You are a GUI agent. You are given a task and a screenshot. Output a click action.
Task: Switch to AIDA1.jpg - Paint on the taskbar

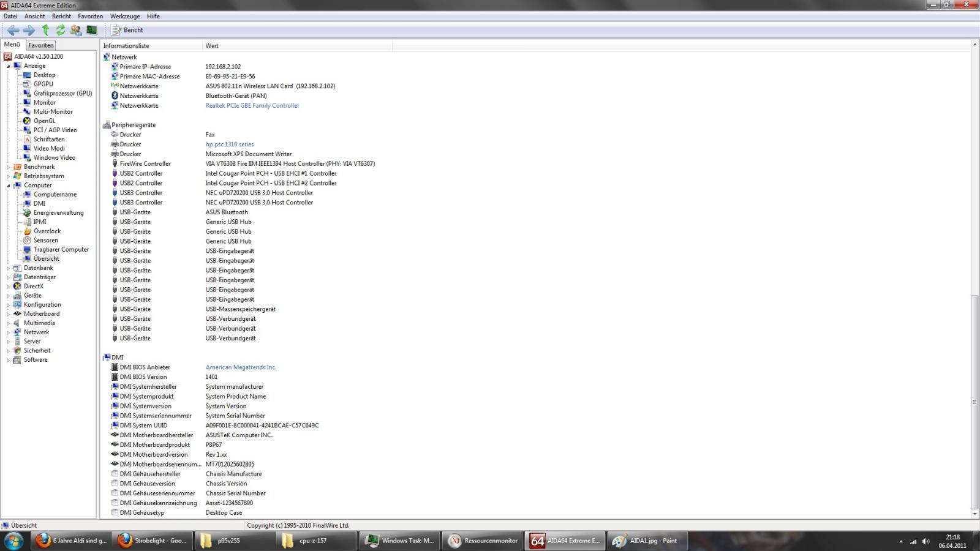click(x=648, y=541)
